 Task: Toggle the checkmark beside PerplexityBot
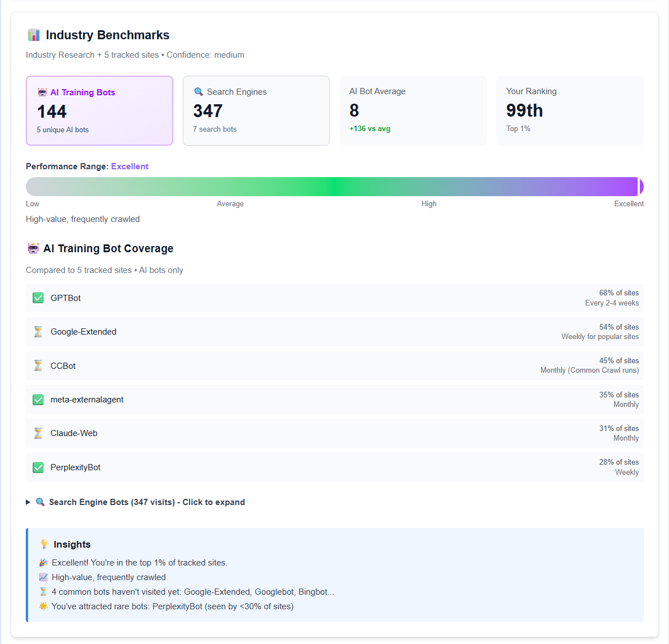point(38,467)
